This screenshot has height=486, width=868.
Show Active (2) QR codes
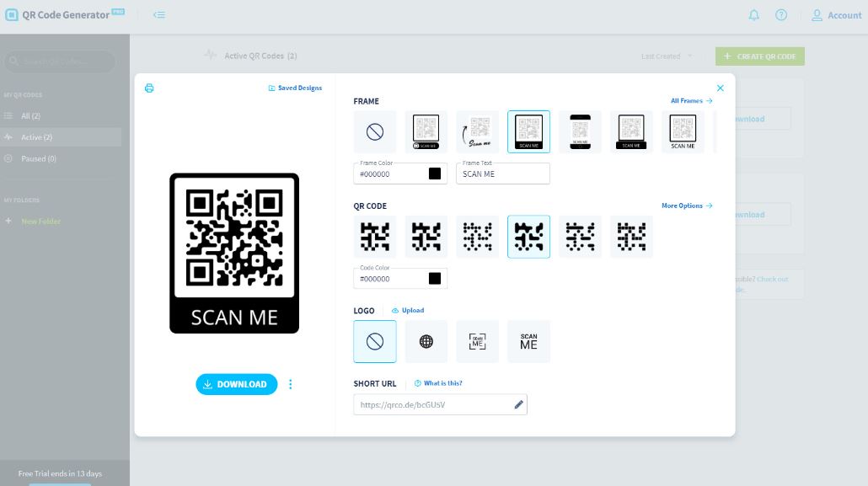(36, 137)
